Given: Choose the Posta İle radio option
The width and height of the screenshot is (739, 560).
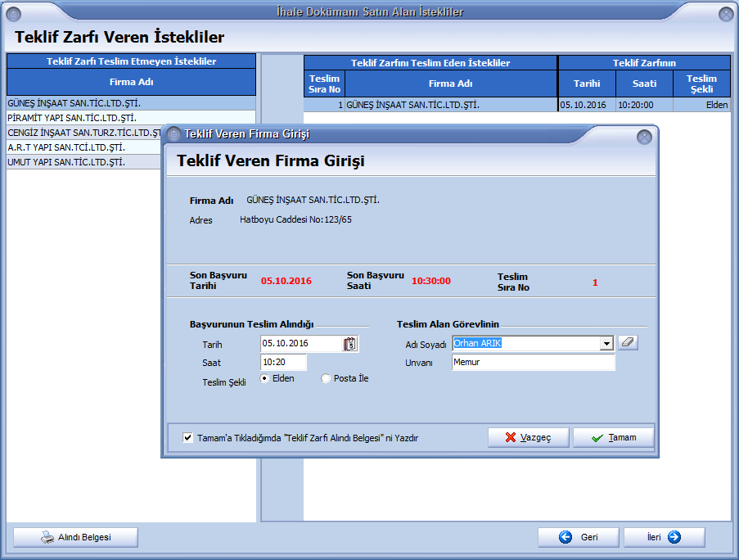Looking at the screenshot, I should [327, 378].
